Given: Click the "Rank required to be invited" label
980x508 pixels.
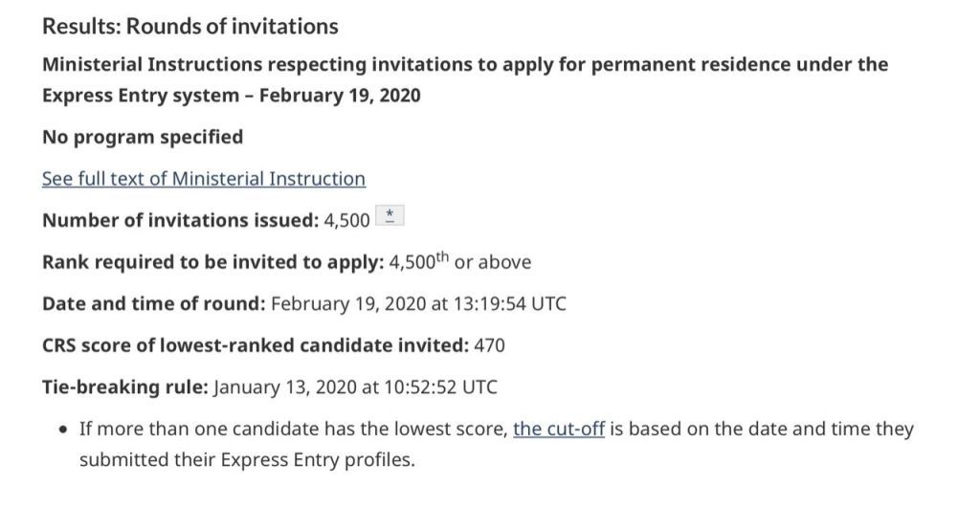Looking at the screenshot, I should click(212, 262).
